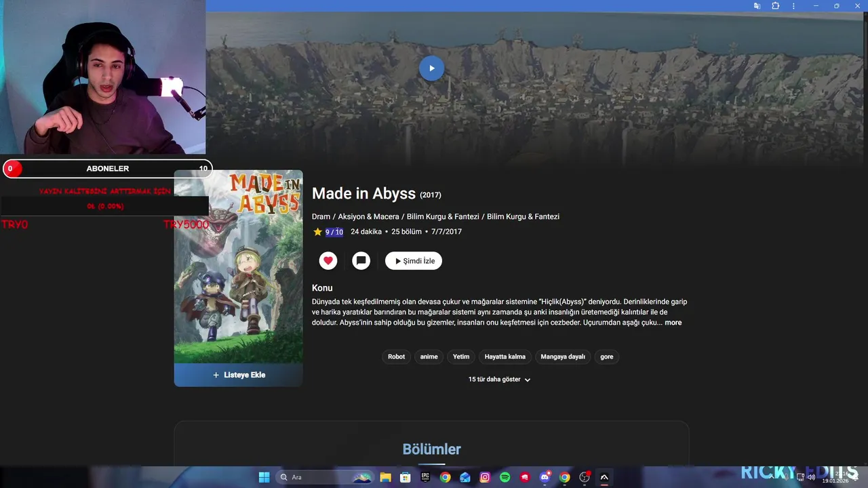Open the browser extensions puzzle icon
Screen dimensions: 868x488
(776, 5)
